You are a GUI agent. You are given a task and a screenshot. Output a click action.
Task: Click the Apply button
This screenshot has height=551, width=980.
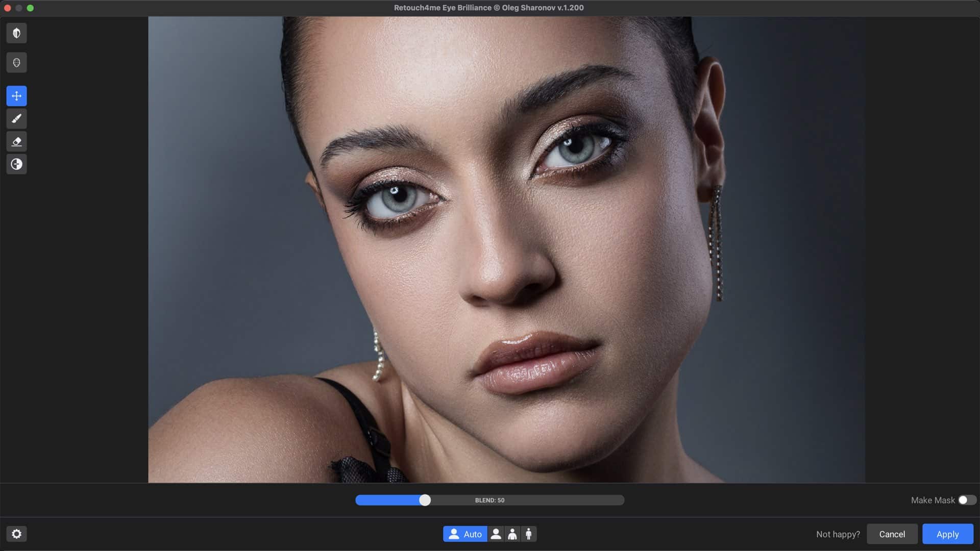point(947,534)
